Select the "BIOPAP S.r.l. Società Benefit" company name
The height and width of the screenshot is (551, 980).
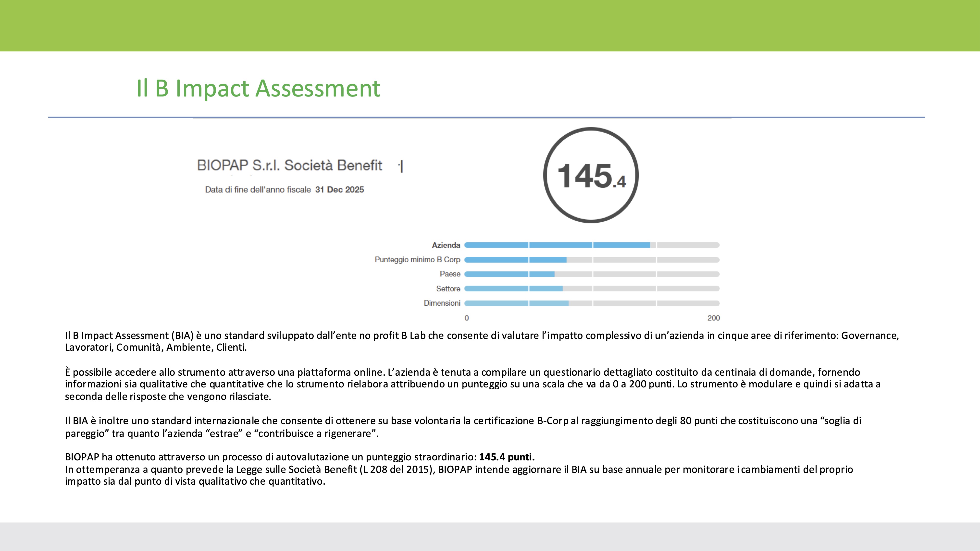pyautogui.click(x=289, y=165)
